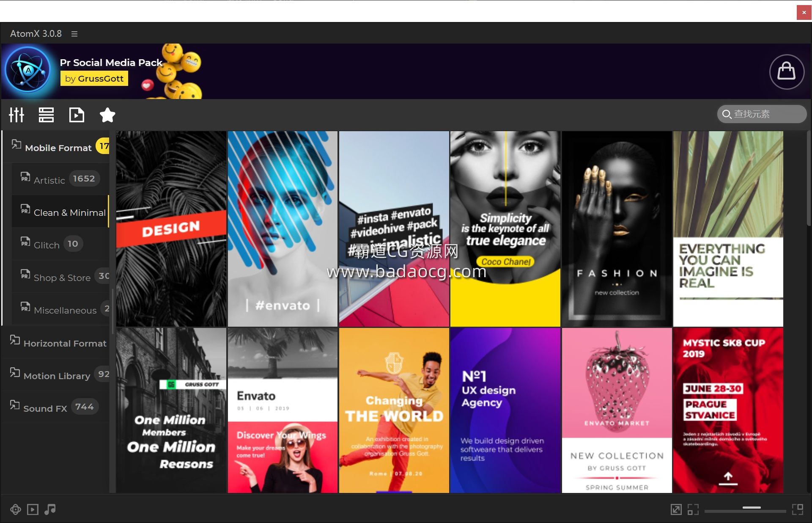This screenshot has width=812, height=523.
Task: Click the Mobile Format count badge
Action: pyautogui.click(x=103, y=146)
